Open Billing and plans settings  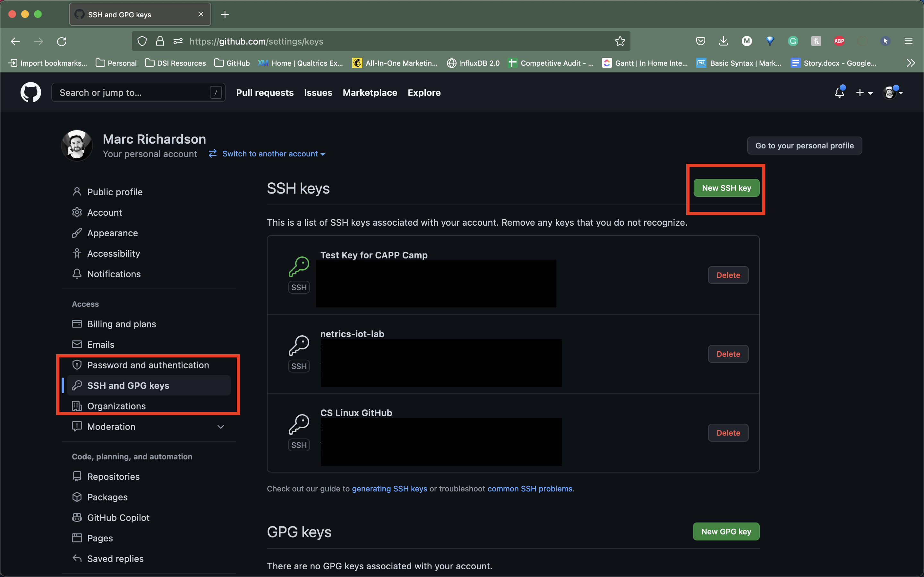coord(122,324)
